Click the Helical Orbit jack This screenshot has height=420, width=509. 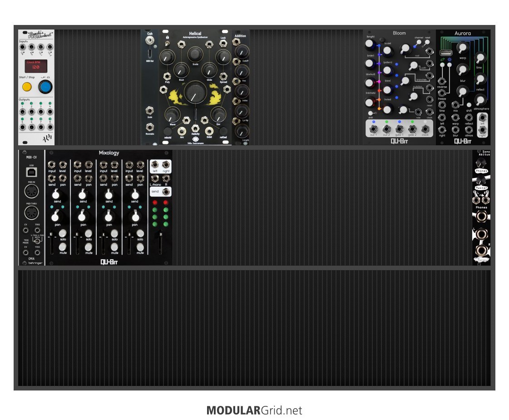coord(209,131)
